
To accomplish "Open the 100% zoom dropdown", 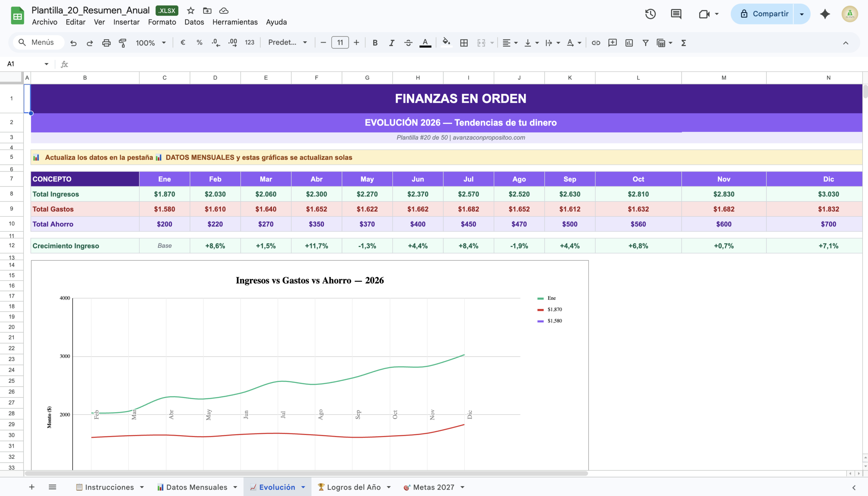I will coord(151,43).
